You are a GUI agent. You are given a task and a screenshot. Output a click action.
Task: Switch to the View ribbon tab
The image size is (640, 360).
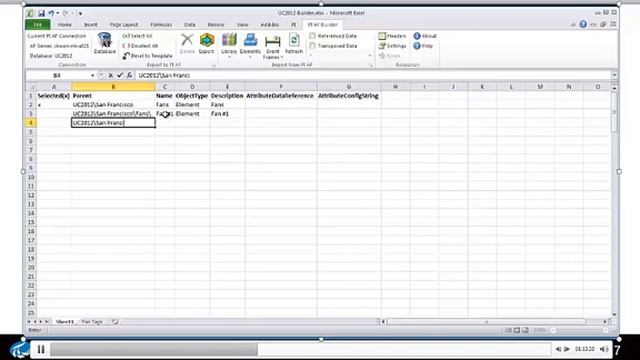[x=242, y=24]
